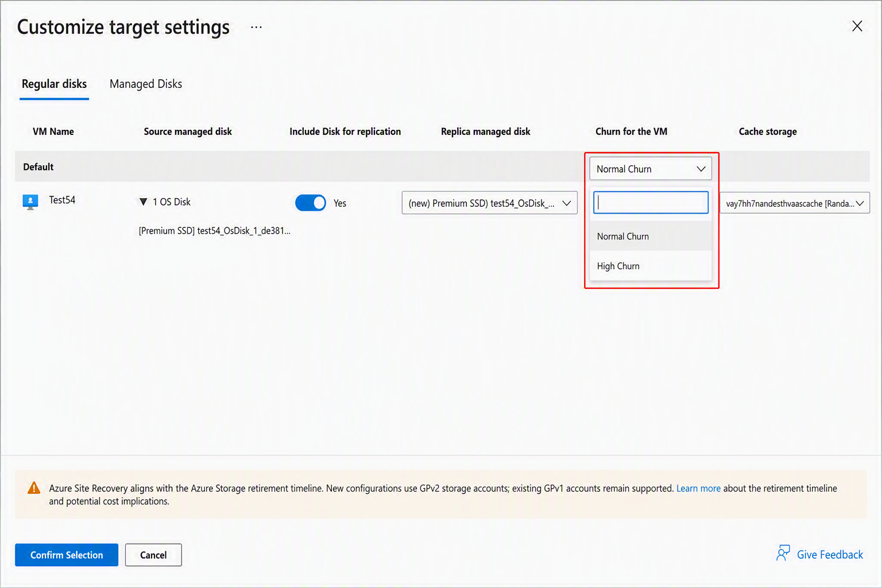
Task: Open the Cache storage dropdown
Action: [x=795, y=203]
